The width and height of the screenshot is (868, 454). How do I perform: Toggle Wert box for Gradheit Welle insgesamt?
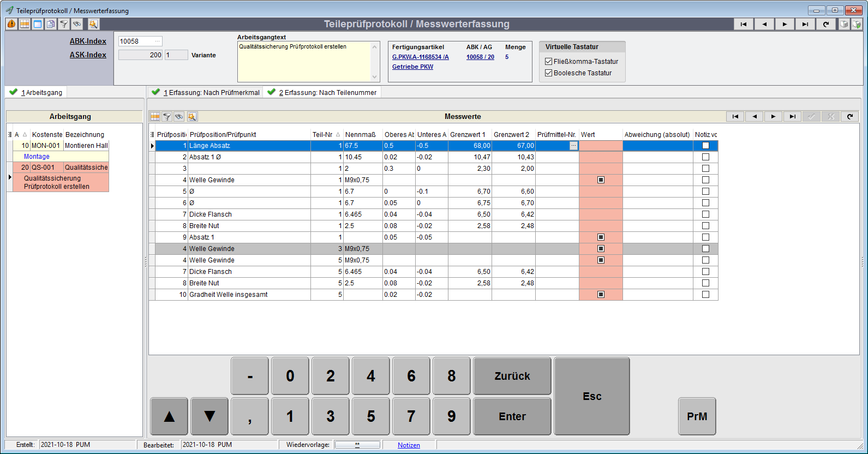[601, 295]
